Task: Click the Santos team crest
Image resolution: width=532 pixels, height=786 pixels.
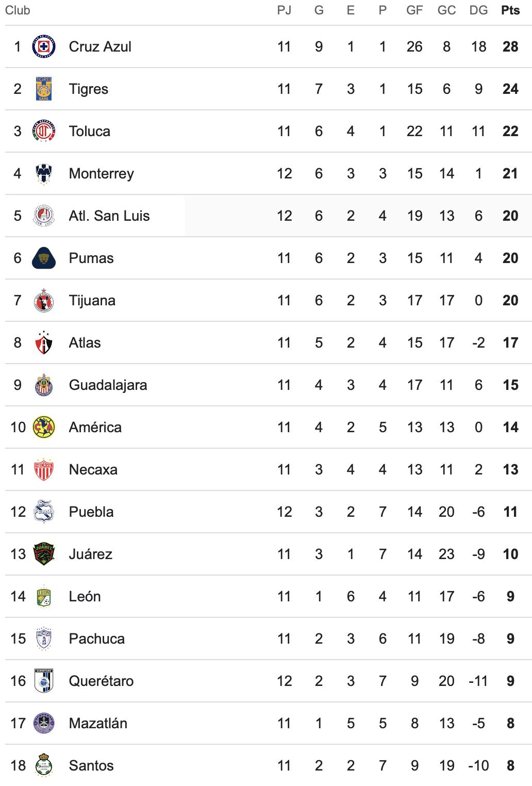Action: 44,765
